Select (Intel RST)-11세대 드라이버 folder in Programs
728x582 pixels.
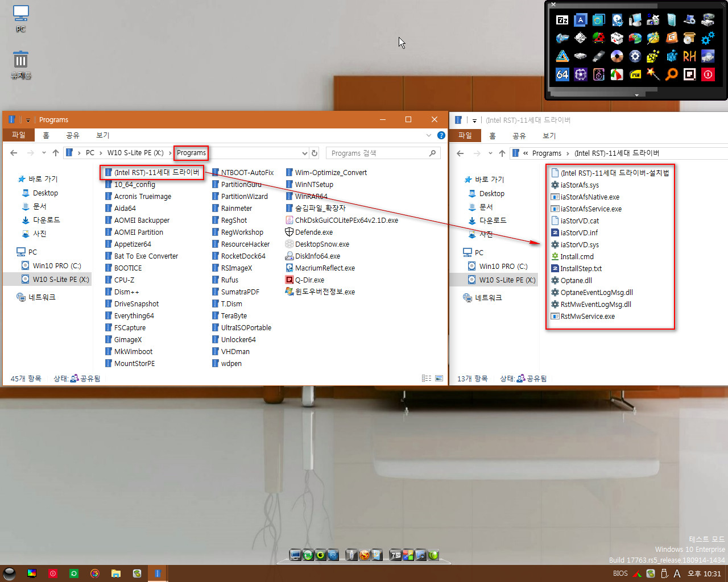[x=152, y=172]
